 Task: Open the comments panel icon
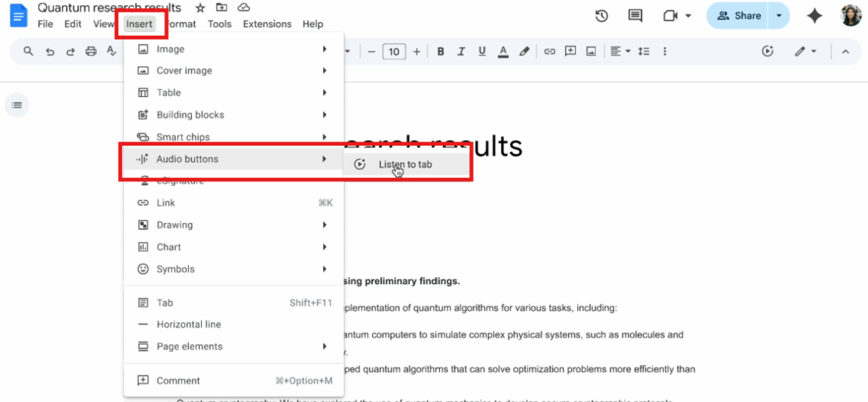[635, 16]
